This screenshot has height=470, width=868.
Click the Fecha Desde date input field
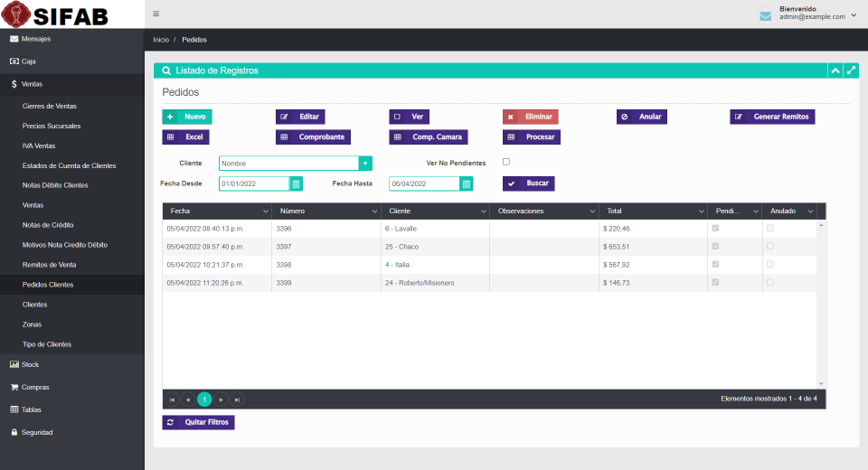pyautogui.click(x=253, y=183)
